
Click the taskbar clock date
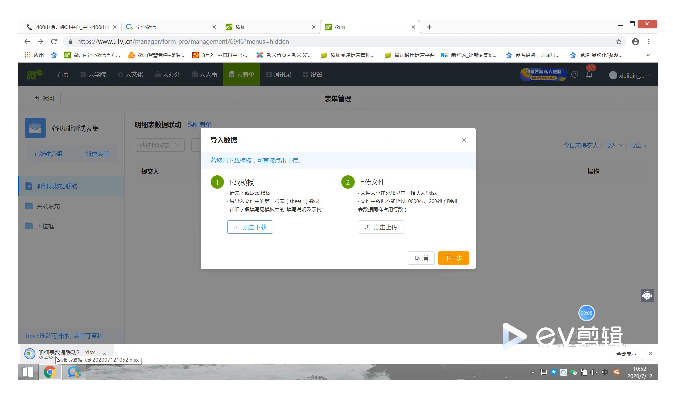(x=639, y=372)
